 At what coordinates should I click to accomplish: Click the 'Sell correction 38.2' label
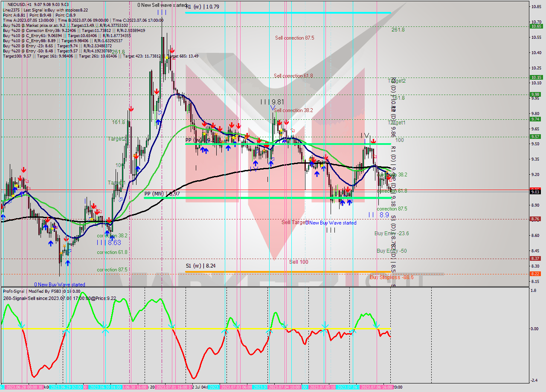point(293,110)
